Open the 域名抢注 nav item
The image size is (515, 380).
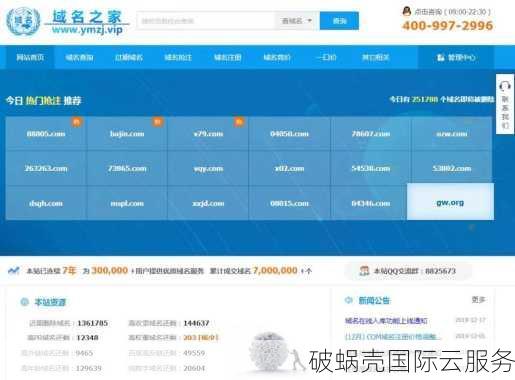point(178,57)
